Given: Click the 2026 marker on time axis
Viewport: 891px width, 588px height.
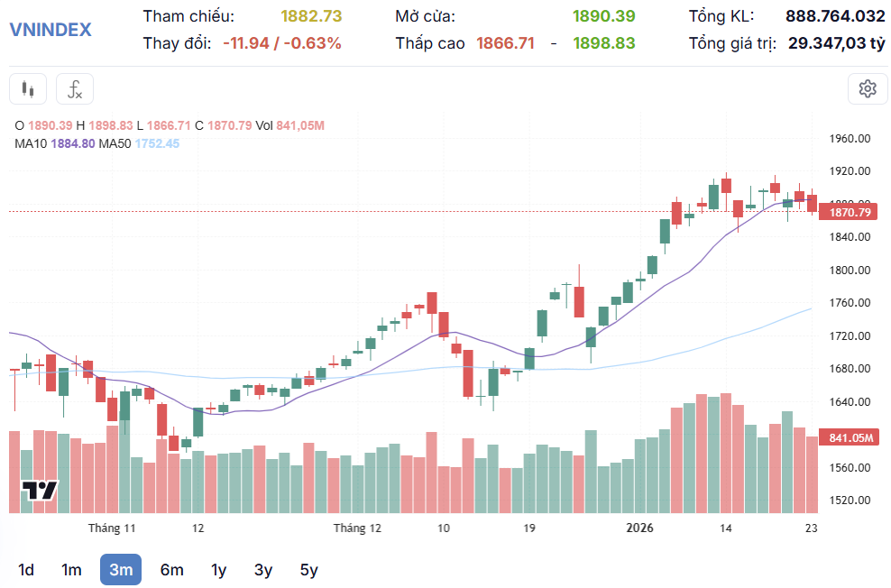Looking at the screenshot, I should coord(639,528).
